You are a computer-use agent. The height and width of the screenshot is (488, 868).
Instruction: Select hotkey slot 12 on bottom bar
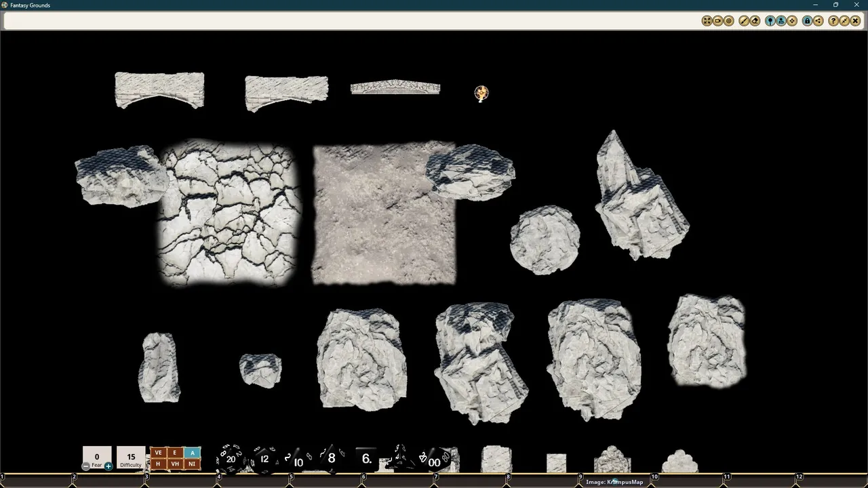click(x=832, y=480)
